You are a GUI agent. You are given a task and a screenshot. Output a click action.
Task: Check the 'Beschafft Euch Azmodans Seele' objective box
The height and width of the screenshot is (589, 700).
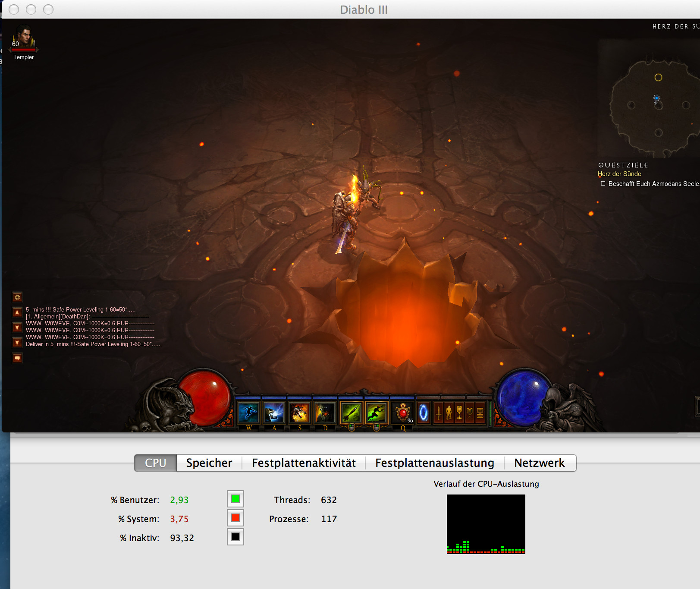pyautogui.click(x=603, y=184)
